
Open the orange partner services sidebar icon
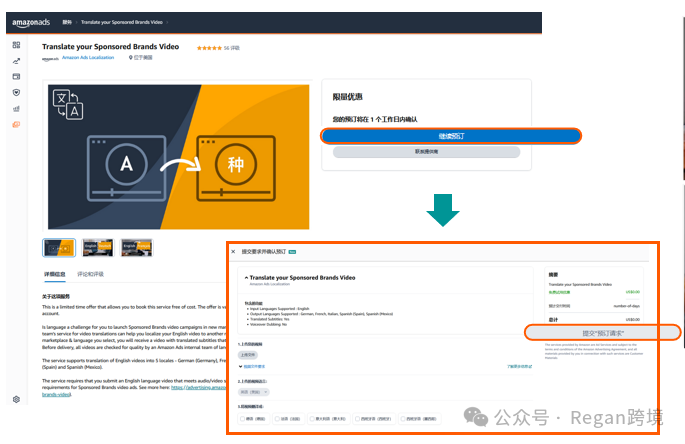point(16,125)
